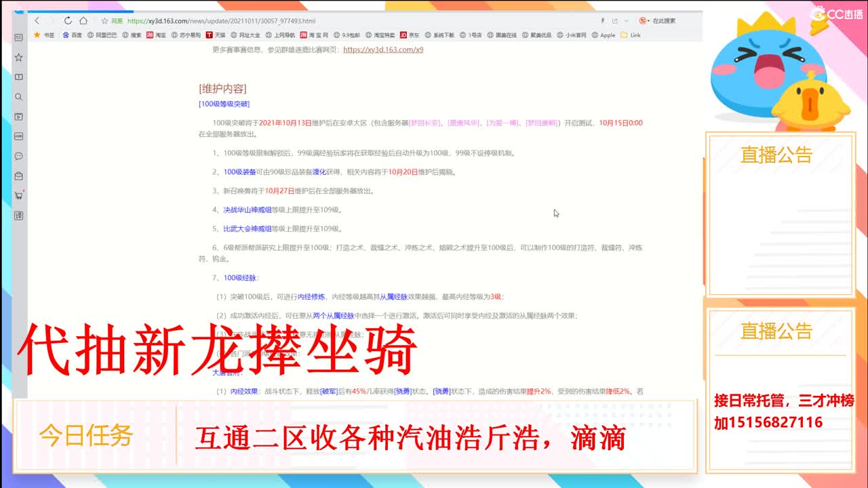This screenshot has height=488, width=868.
Task: Open the sidebar shopping cart icon
Action: [x=19, y=196]
